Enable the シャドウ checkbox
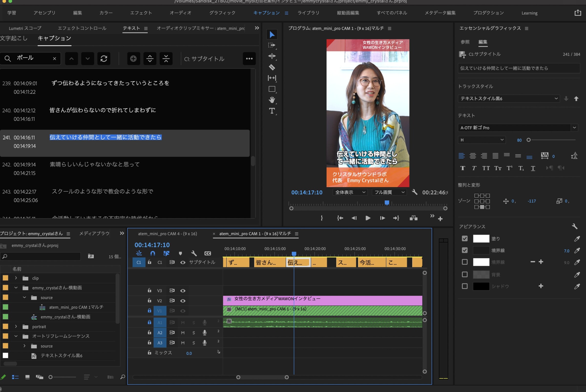Screen dimensions: 586x392 pos(464,286)
